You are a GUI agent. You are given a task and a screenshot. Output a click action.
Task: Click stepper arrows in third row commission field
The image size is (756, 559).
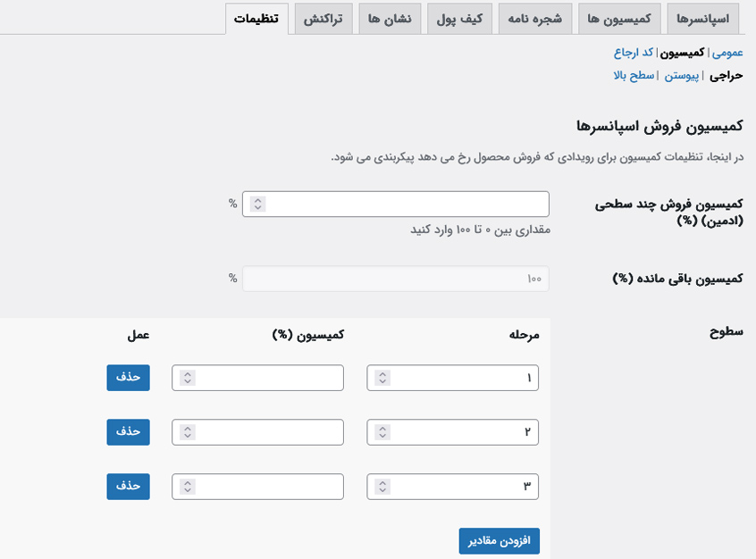click(188, 487)
